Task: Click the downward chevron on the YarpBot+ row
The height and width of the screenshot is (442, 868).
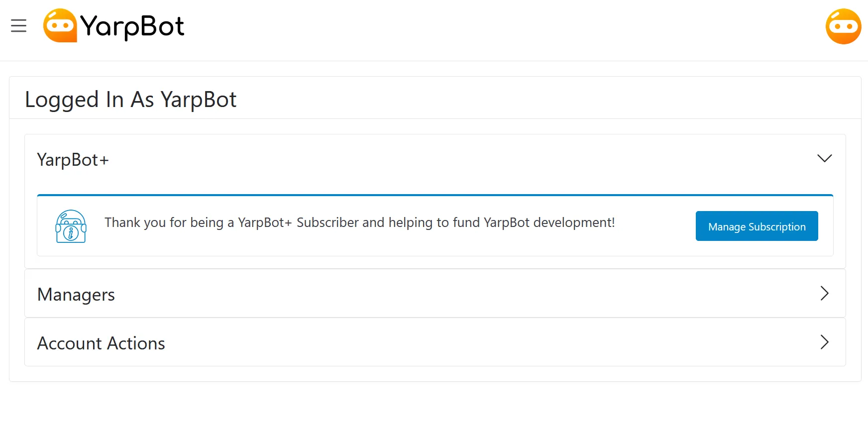Action: (824, 158)
